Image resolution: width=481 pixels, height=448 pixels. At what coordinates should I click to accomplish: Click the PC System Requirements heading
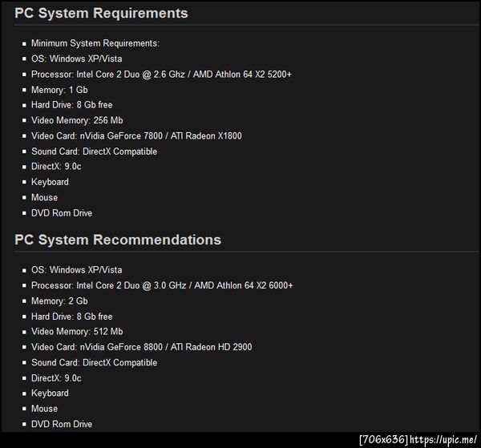pyautogui.click(x=101, y=13)
